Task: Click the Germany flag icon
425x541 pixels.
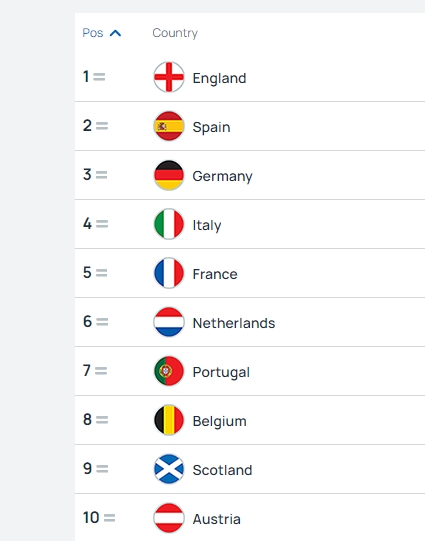Action: coord(169,175)
